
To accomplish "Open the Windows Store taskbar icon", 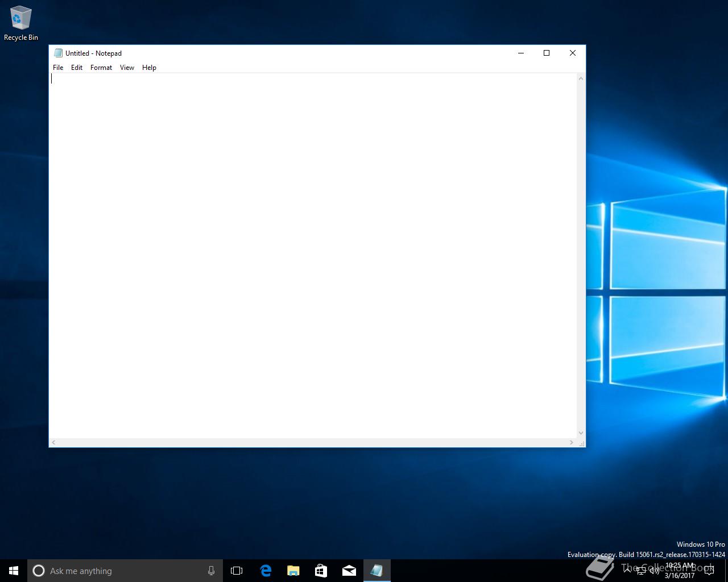I will [321, 571].
